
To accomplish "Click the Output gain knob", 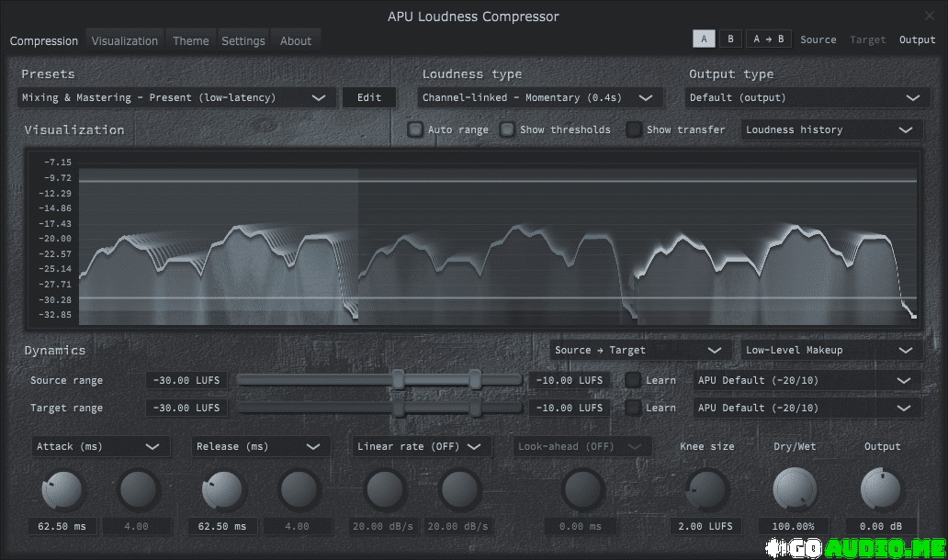I will click(881, 489).
